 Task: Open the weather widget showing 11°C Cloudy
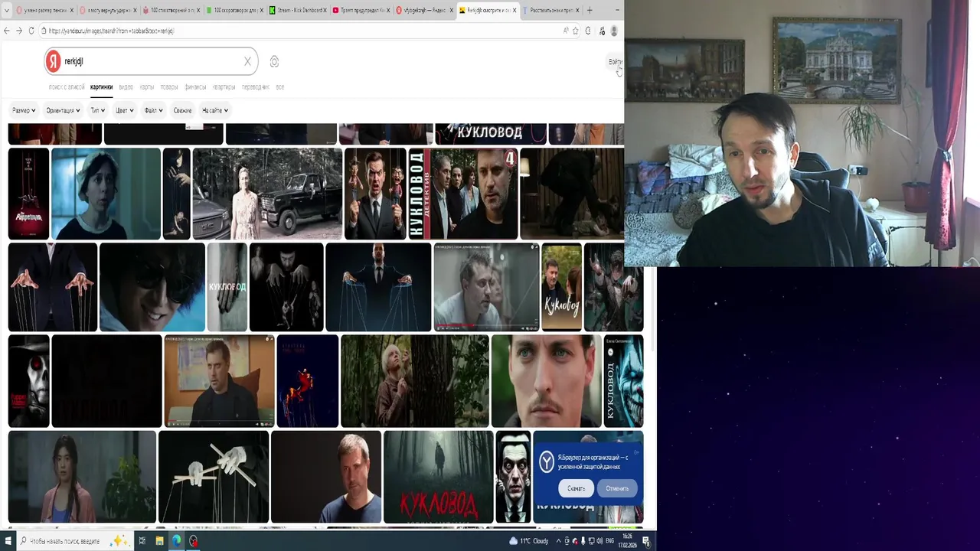(530, 541)
